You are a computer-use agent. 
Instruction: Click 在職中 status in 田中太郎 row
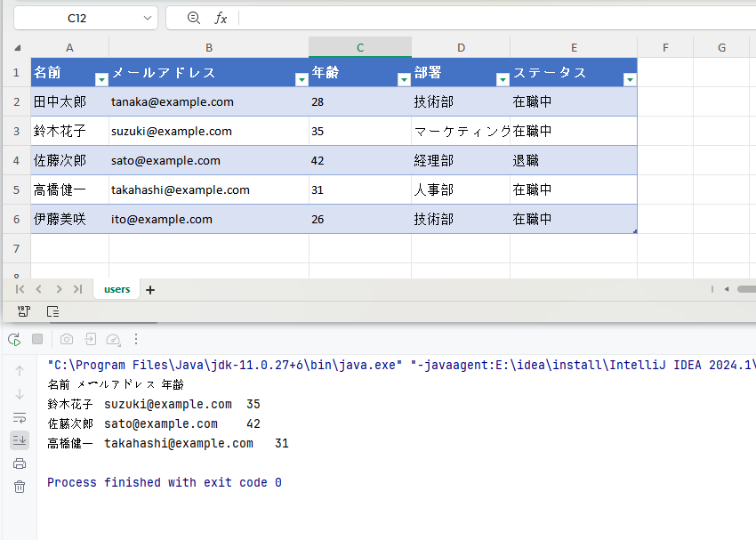click(x=574, y=101)
